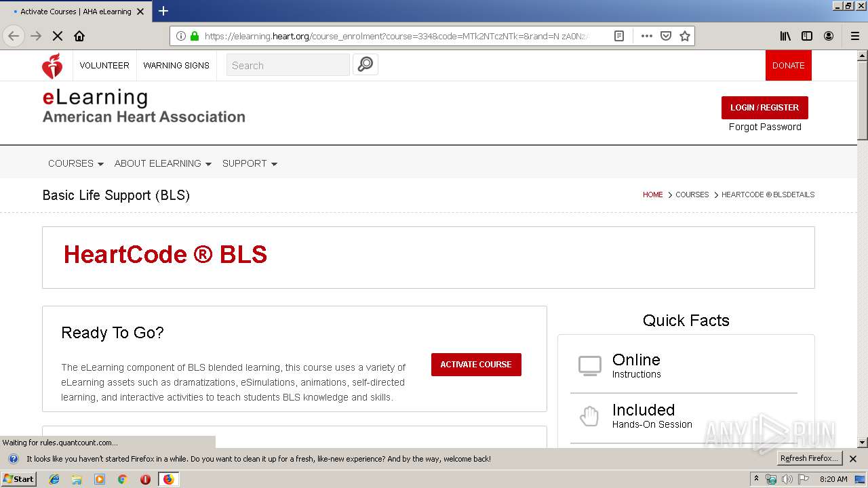Stop loading page with X button

coord(58,36)
